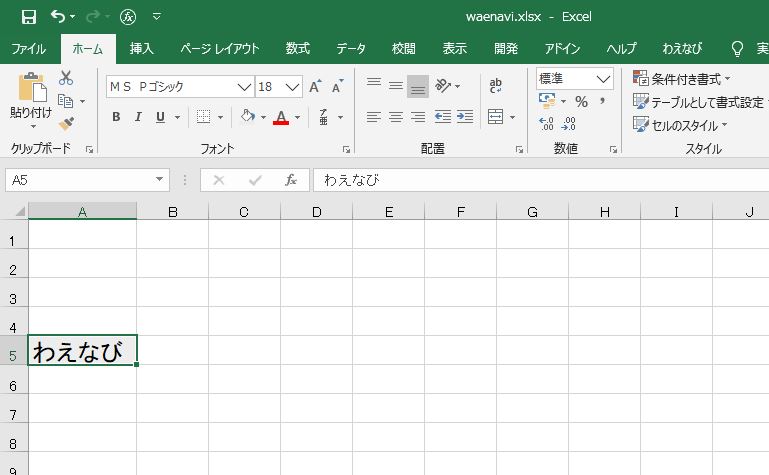Align text right
This screenshot has height=475, width=769.
pos(418,117)
